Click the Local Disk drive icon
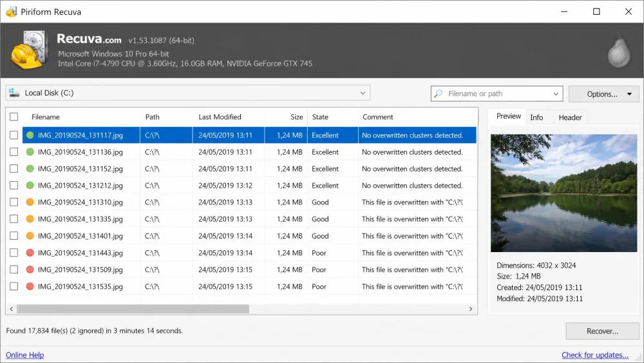Viewport: 644px width, 363px height. (x=14, y=93)
